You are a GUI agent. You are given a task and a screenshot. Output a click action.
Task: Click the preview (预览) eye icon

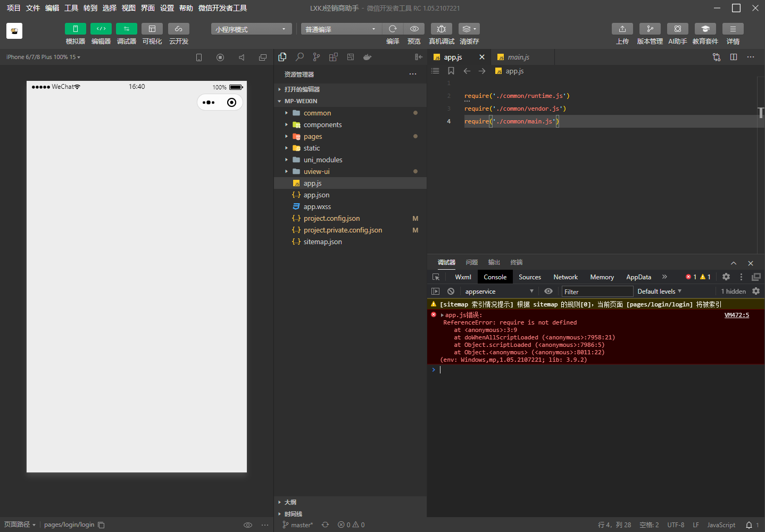tap(414, 29)
